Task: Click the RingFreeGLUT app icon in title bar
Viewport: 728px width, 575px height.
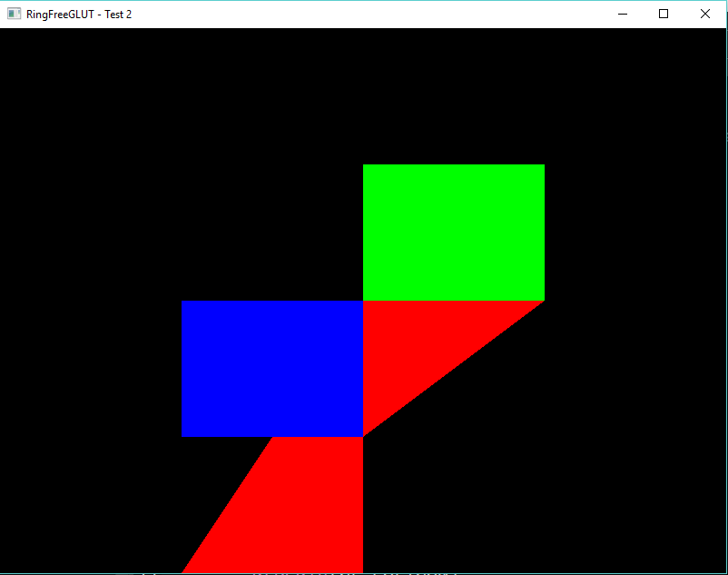Action: (x=14, y=14)
